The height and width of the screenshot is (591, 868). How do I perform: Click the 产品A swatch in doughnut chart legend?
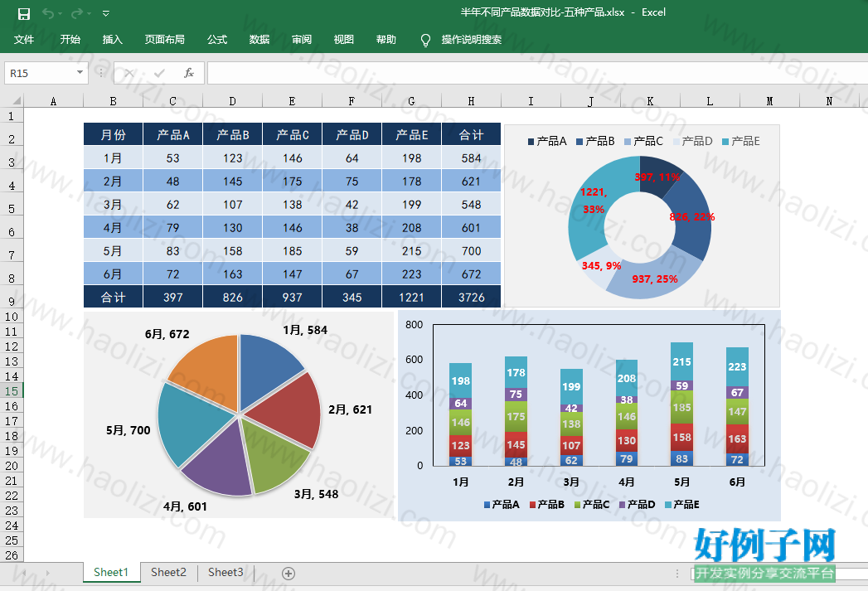(x=531, y=142)
